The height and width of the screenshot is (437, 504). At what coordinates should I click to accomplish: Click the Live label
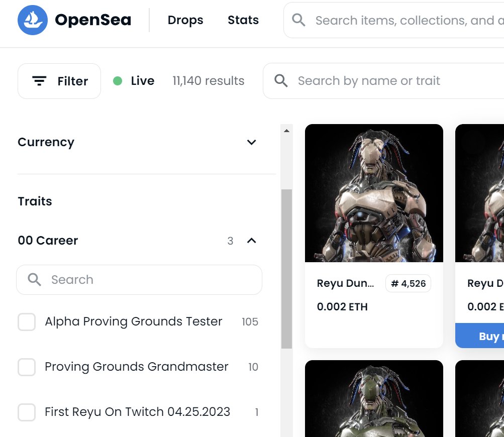point(142,81)
